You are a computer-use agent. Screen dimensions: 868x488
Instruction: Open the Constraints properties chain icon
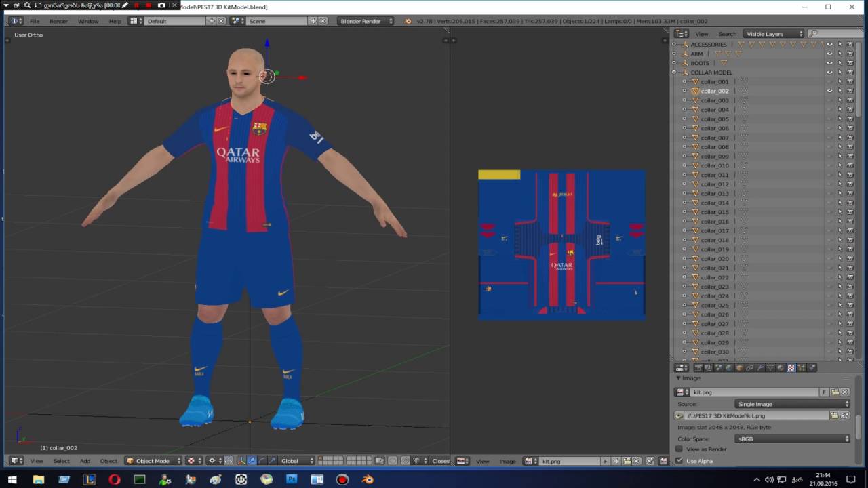tap(749, 368)
